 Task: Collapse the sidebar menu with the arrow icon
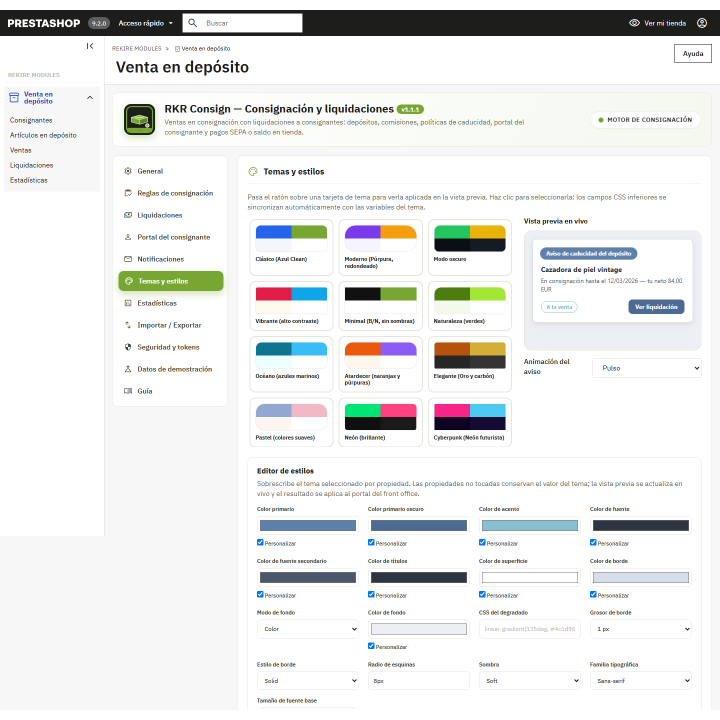pos(90,46)
